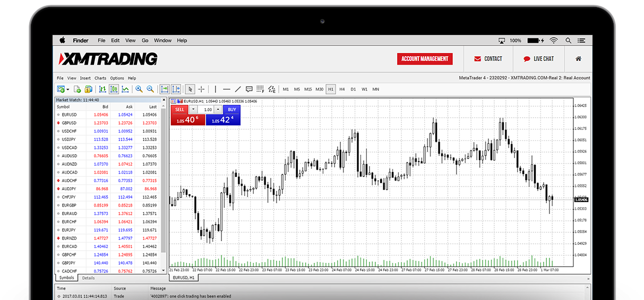This screenshot has width=644, height=300.
Task: Open MetaTrader Insert menu
Action: point(85,78)
